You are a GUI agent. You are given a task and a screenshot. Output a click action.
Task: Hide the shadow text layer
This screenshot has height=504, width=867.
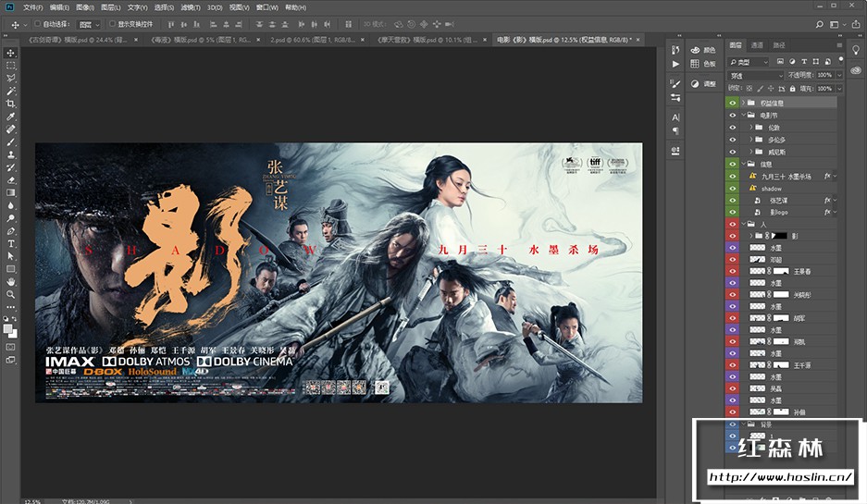point(732,188)
